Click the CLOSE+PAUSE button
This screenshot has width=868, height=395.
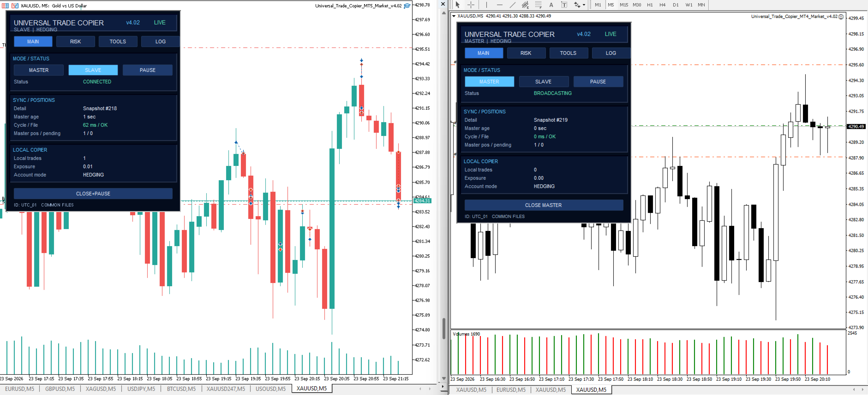pyautogui.click(x=93, y=194)
